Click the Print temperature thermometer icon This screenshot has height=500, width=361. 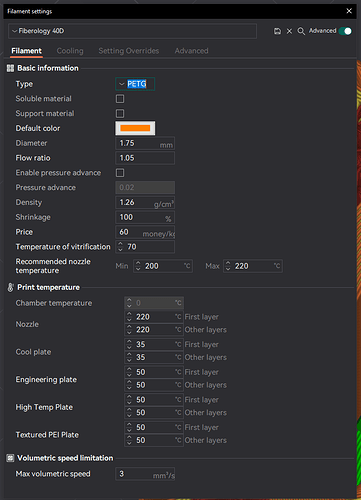10,287
